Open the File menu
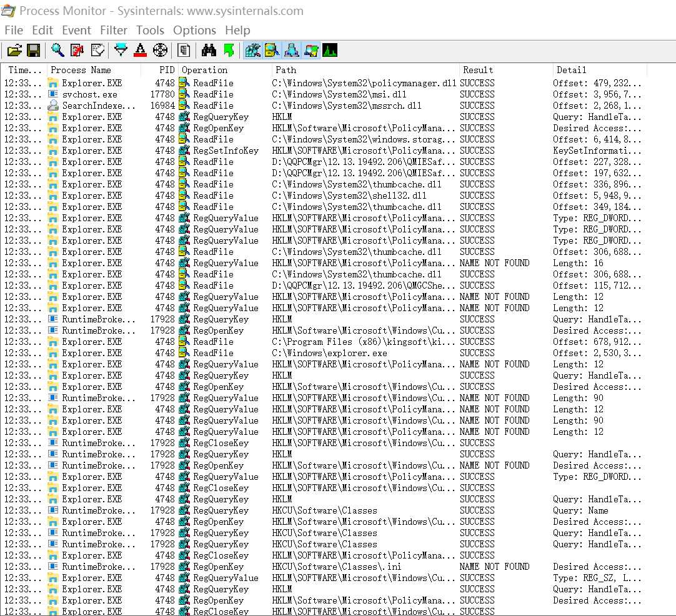The height and width of the screenshot is (616, 676). [14, 30]
